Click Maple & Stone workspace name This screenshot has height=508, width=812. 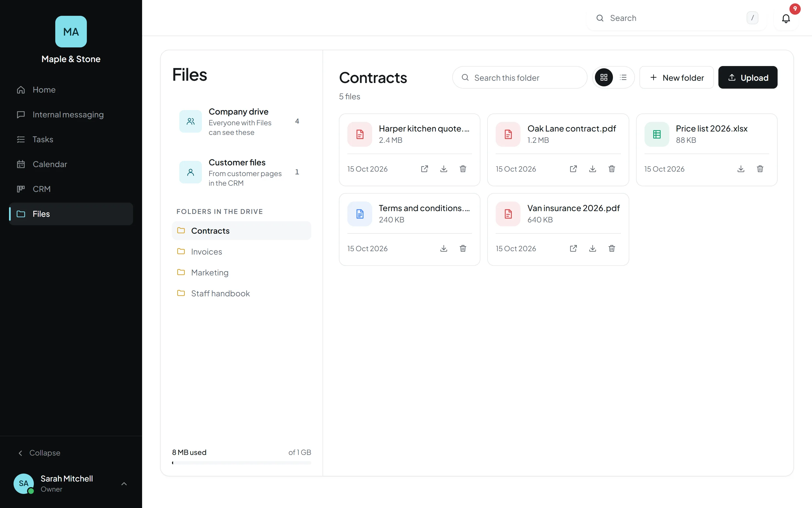point(71,59)
